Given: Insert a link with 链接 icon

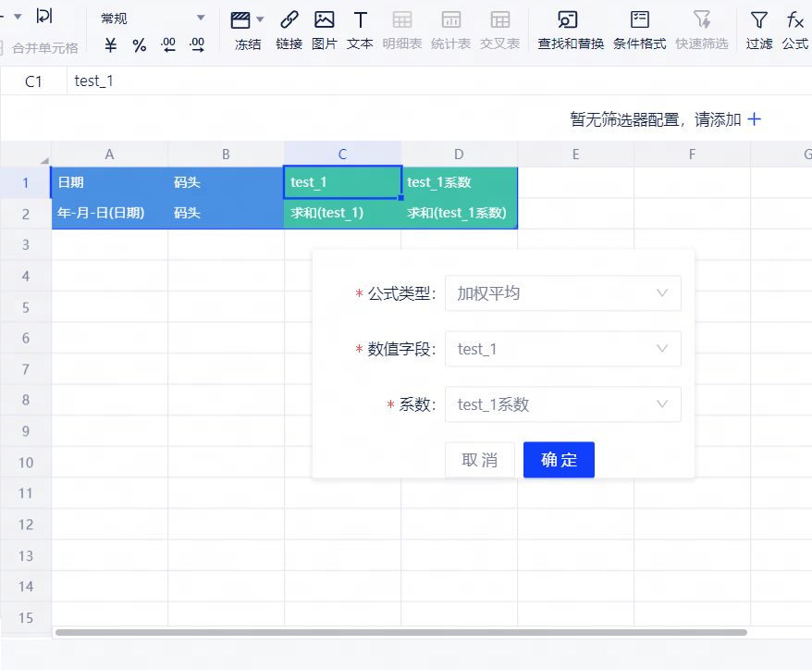Looking at the screenshot, I should click(x=289, y=20).
